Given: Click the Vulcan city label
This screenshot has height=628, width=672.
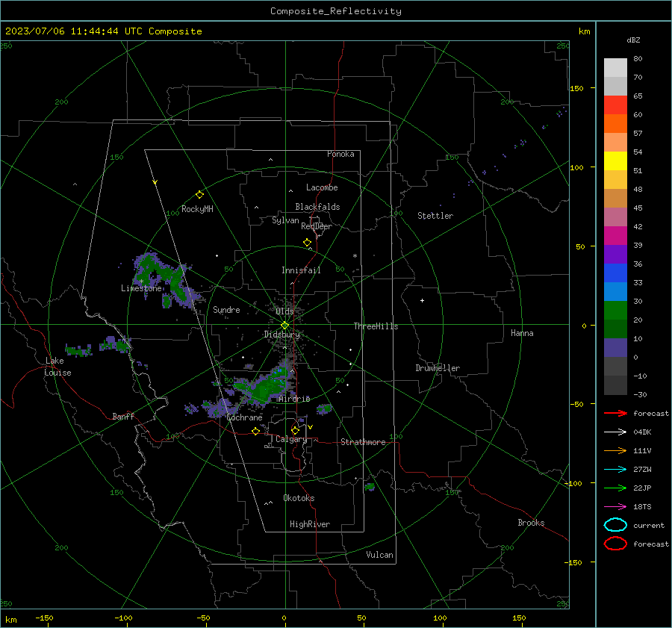Looking at the screenshot, I should coord(380,555).
